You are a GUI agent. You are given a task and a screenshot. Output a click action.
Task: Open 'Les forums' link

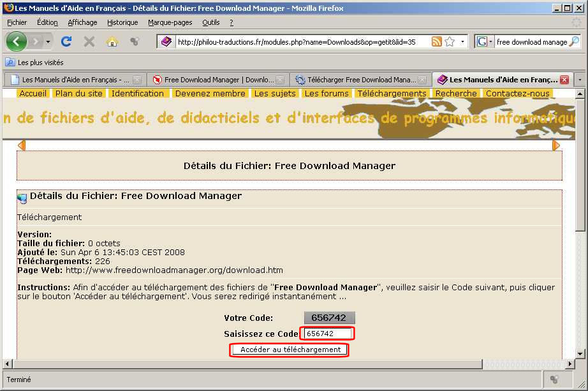click(x=327, y=93)
